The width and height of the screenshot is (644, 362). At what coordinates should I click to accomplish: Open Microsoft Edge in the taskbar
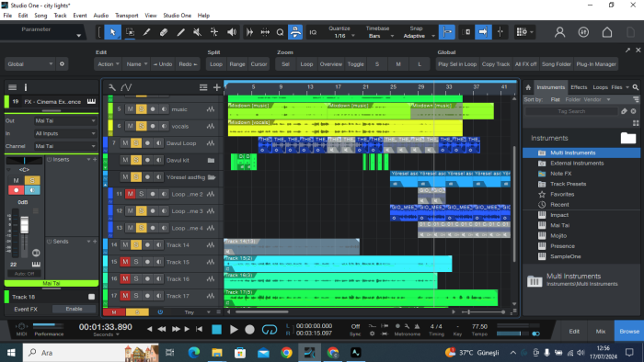pos(193,352)
